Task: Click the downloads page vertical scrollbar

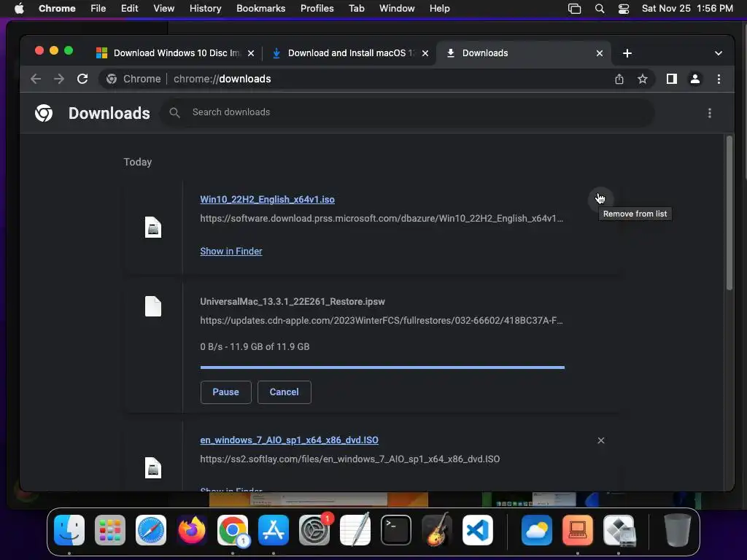Action: coord(729,213)
